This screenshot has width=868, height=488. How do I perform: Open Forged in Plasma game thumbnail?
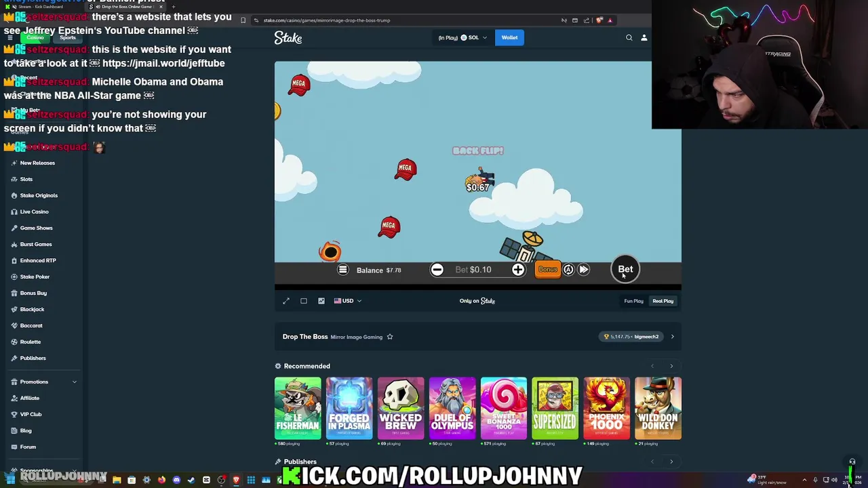coord(349,408)
